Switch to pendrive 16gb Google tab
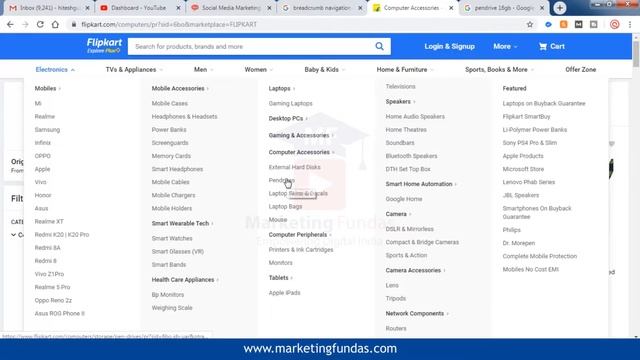640x360 pixels. (x=502, y=8)
